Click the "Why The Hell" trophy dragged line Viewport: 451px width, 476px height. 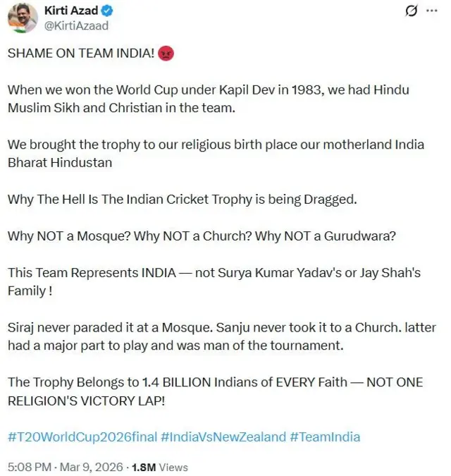click(x=182, y=199)
